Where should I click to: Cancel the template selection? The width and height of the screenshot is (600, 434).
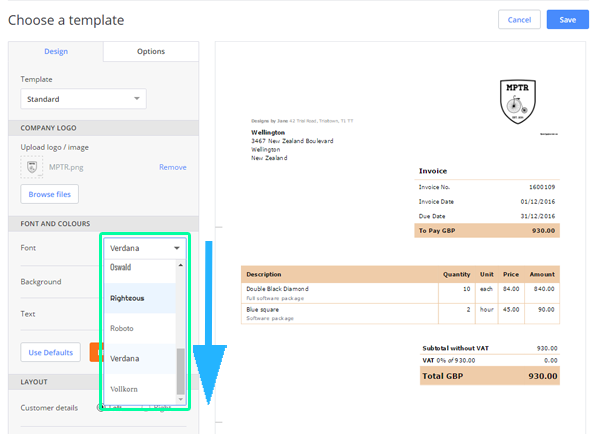[519, 20]
